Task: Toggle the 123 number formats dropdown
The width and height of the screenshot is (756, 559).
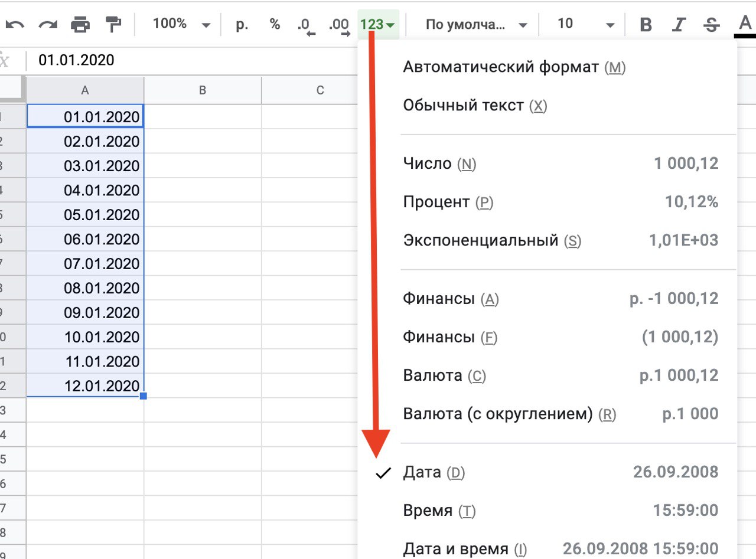Action: [378, 24]
